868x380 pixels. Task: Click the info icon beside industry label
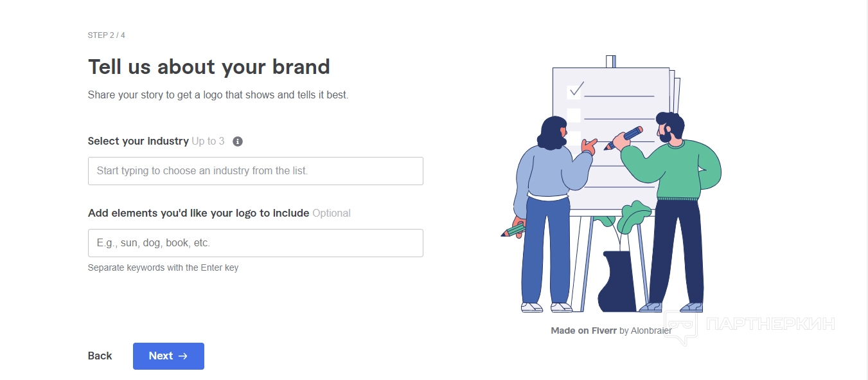[238, 141]
